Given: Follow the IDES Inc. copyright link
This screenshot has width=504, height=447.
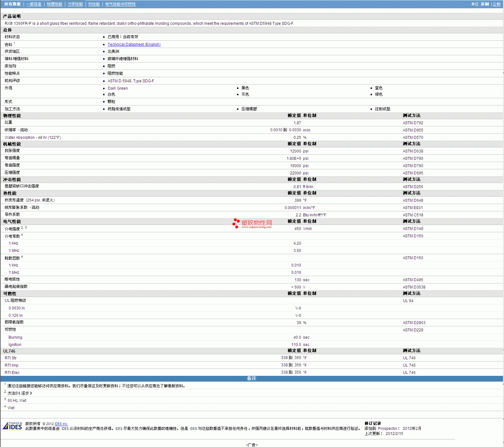Looking at the screenshot, I should [61, 424].
